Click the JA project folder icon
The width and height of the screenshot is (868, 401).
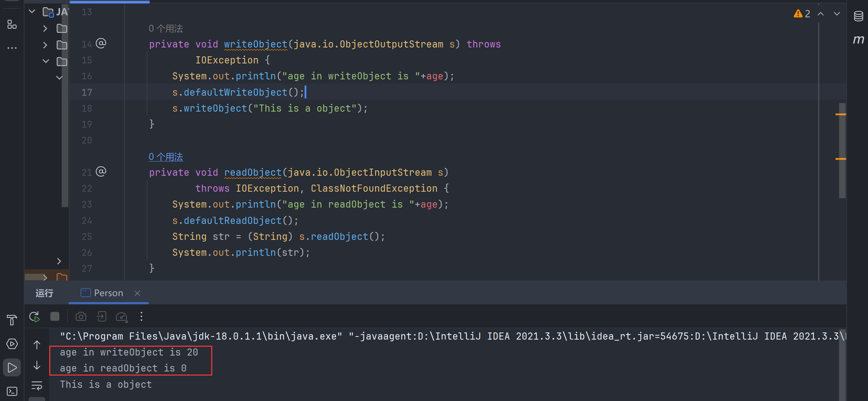click(x=48, y=12)
